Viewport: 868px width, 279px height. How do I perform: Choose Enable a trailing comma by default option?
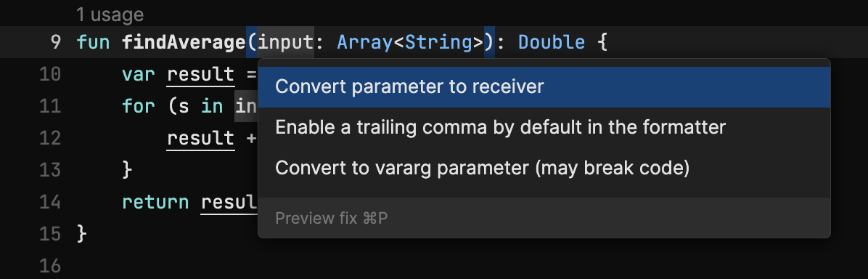544,128
